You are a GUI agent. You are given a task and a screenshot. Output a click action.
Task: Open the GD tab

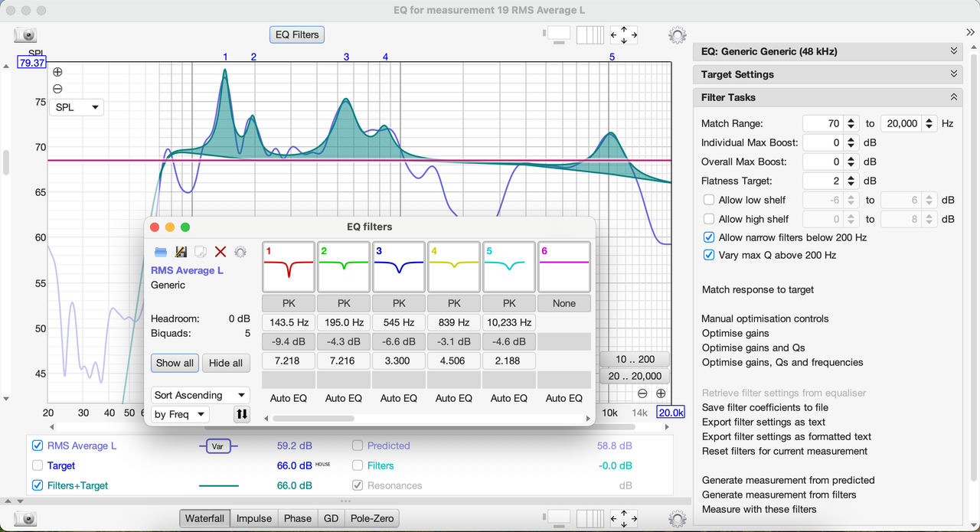tap(331, 518)
